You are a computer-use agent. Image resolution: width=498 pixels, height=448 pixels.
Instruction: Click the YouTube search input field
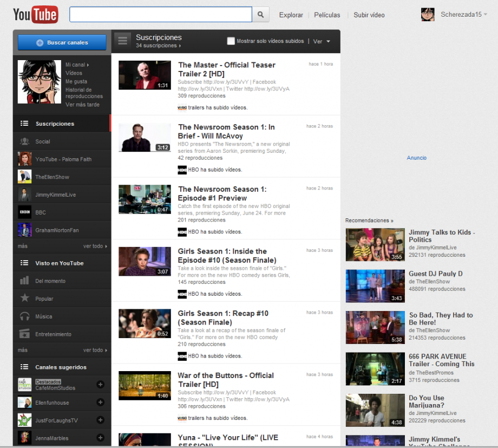161,15
